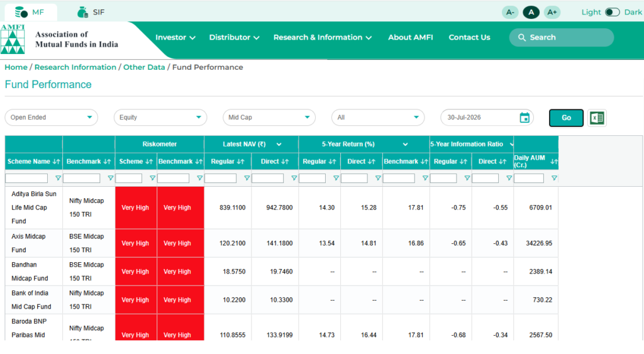The width and height of the screenshot is (644, 354).
Task: Click AUM value 34226.95
Action: 539,243
